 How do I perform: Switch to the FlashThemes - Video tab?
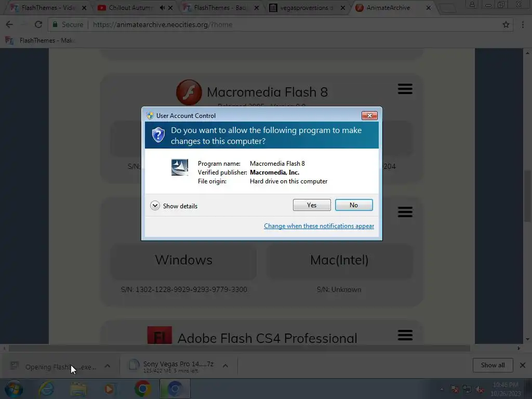[47, 7]
